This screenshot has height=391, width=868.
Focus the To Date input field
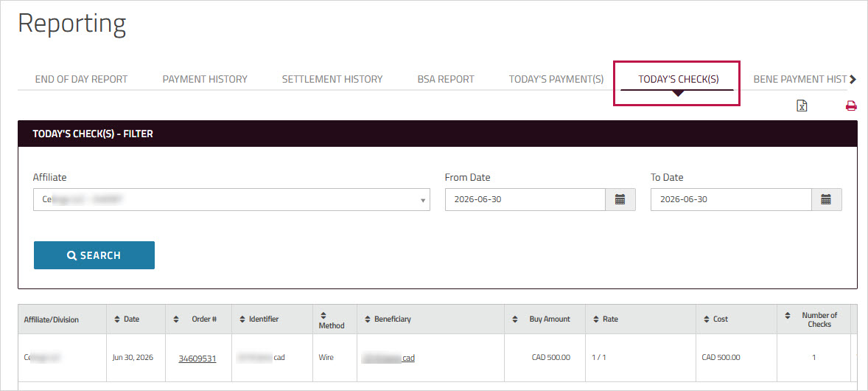tap(731, 200)
